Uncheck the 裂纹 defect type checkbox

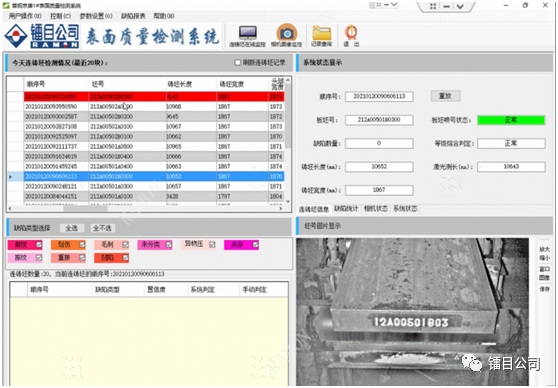coord(39,245)
